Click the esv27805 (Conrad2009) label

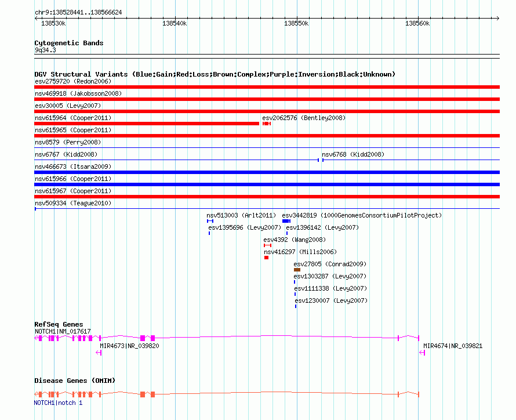[330, 264]
